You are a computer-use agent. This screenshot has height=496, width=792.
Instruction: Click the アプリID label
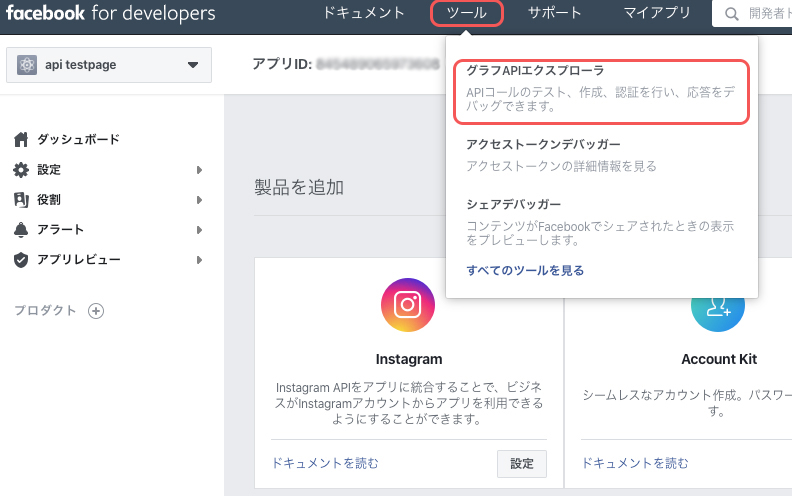point(282,64)
